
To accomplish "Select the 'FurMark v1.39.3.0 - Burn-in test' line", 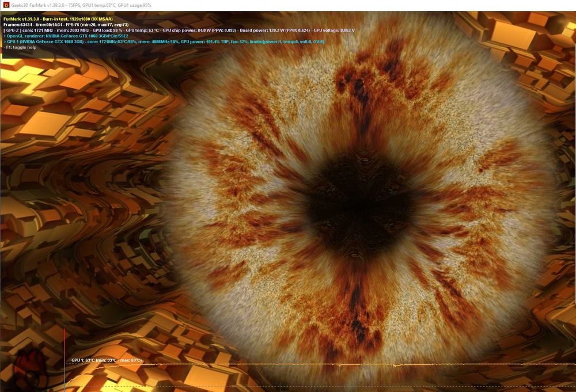I will coord(58,19).
